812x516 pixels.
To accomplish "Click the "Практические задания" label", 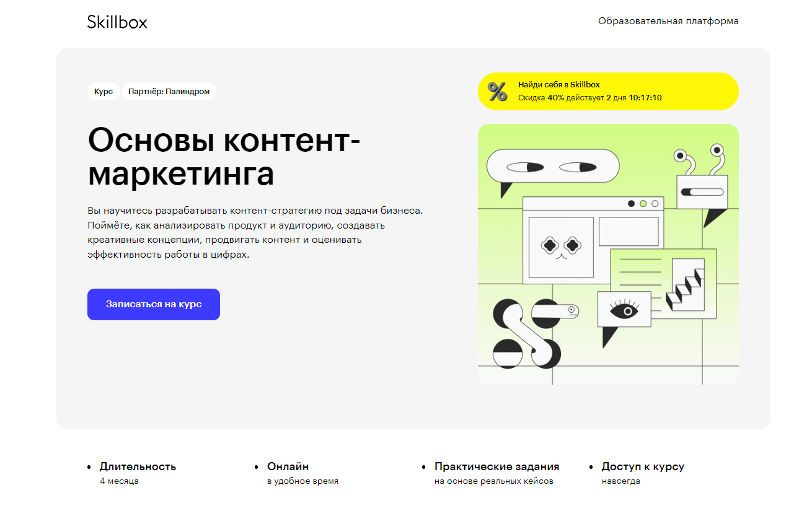I will [x=497, y=466].
